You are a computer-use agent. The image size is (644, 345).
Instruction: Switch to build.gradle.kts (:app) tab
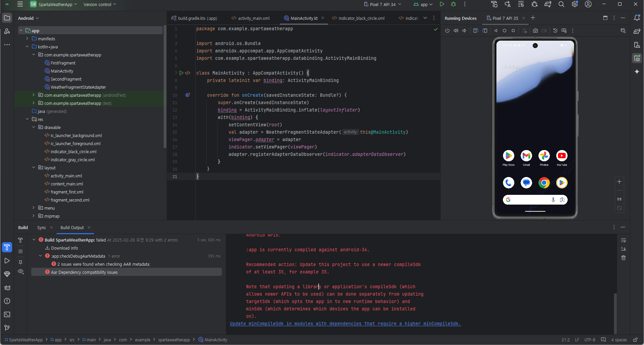click(194, 18)
